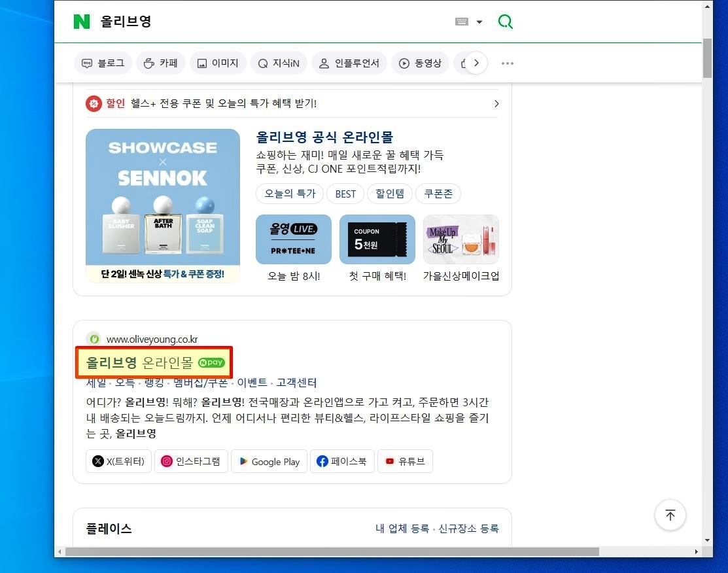Open the 페이스북 social button
728x573 pixels.
342,461
